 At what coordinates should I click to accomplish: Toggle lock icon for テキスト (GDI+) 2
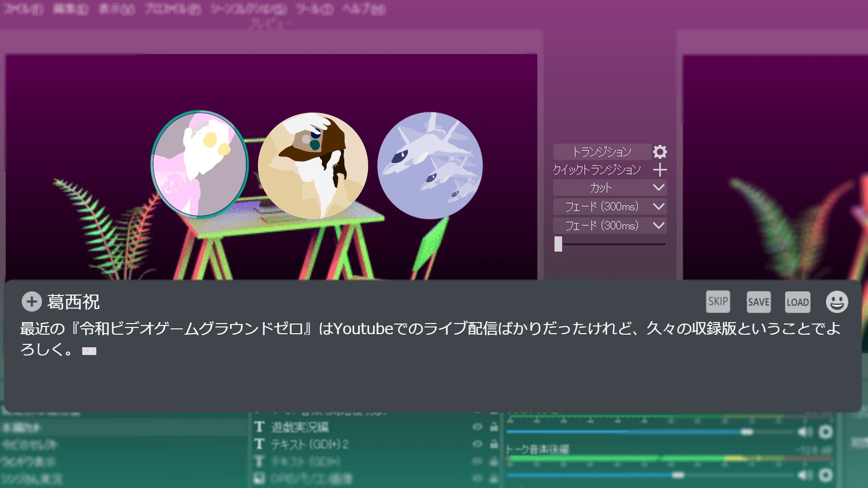click(x=494, y=444)
